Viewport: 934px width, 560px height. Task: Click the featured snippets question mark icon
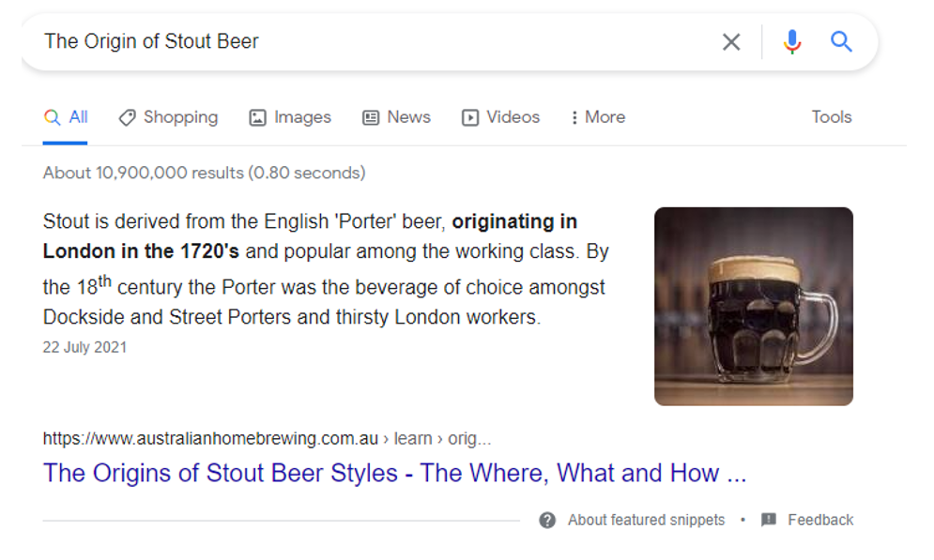point(547,520)
